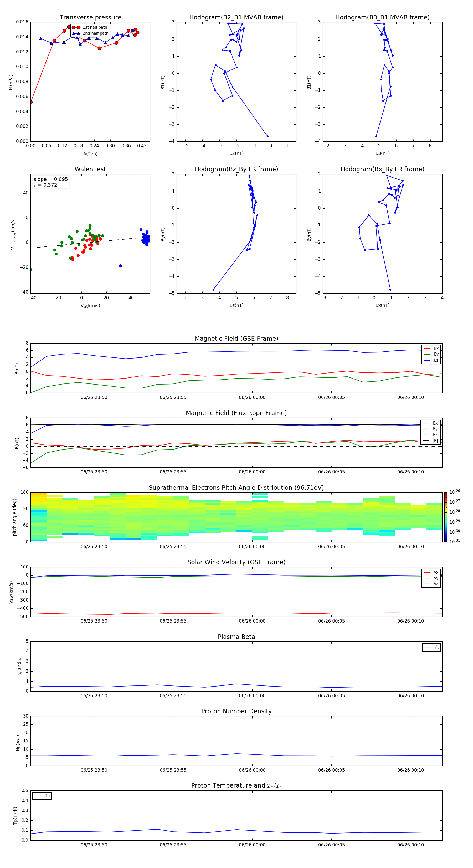Select the "Vx" velocity legend entry
The height and width of the screenshot is (868, 473).
tap(431, 573)
